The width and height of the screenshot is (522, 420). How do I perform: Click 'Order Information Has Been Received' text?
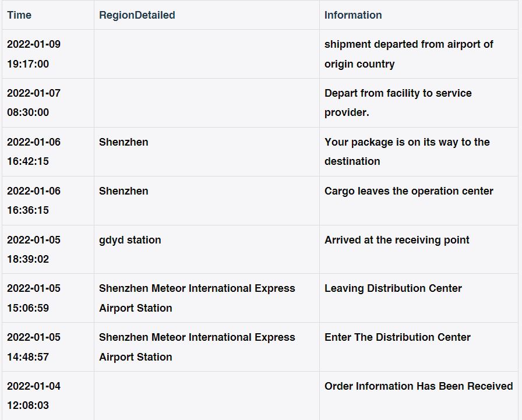[x=418, y=386]
